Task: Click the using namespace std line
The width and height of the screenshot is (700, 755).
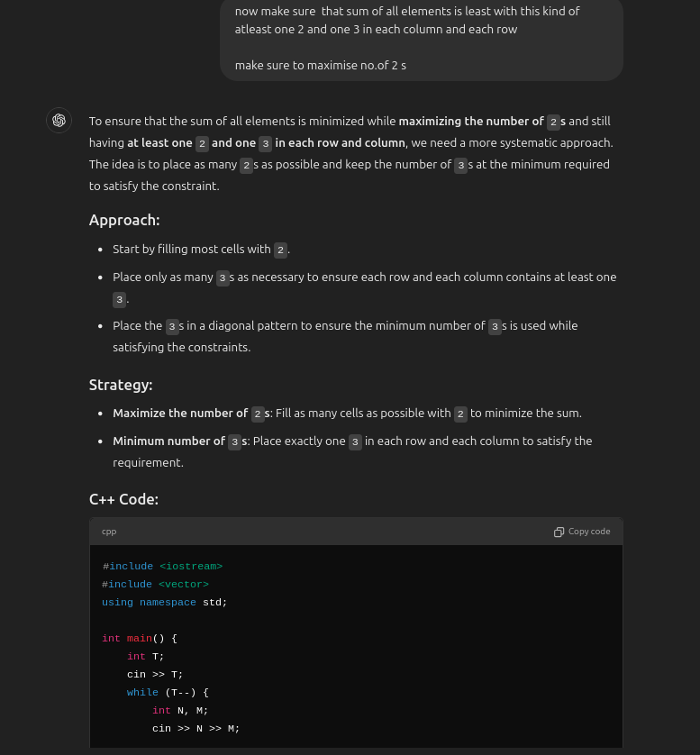Action: pos(164,602)
